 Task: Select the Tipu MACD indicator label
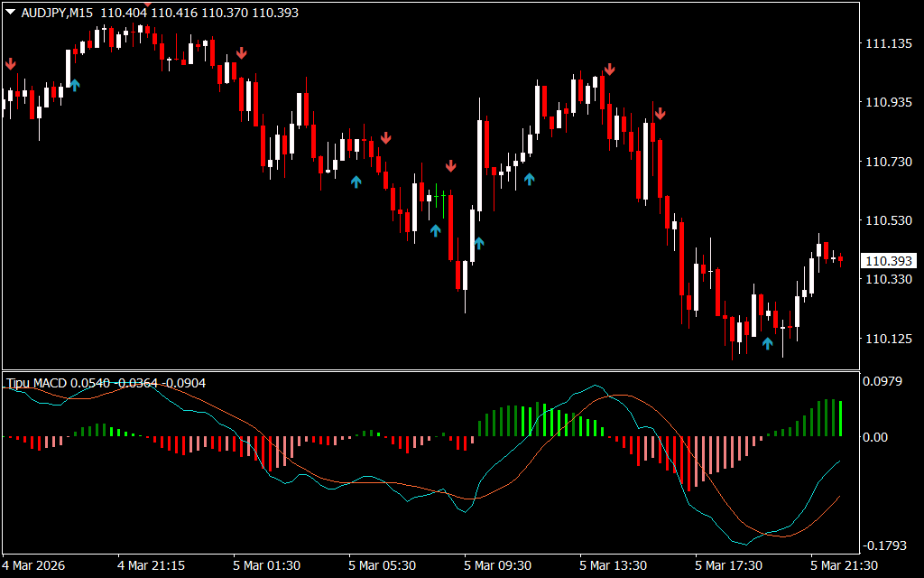pos(37,383)
